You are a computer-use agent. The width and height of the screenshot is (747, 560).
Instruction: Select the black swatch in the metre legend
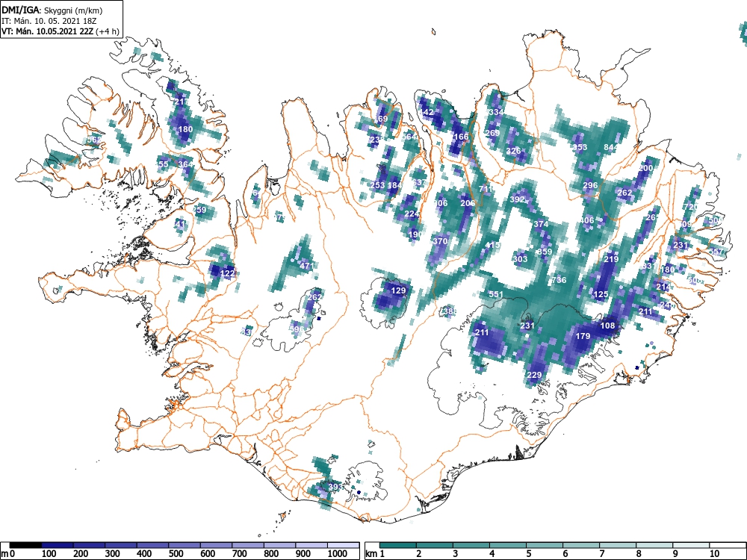[x=25, y=545]
